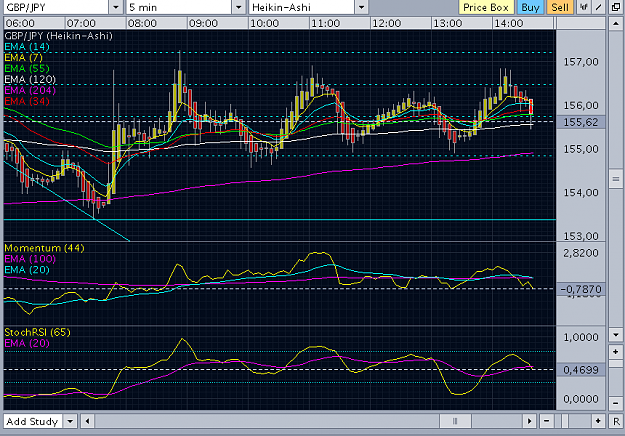
Task: Click the EMA (55) legend label
Action: 27,68
